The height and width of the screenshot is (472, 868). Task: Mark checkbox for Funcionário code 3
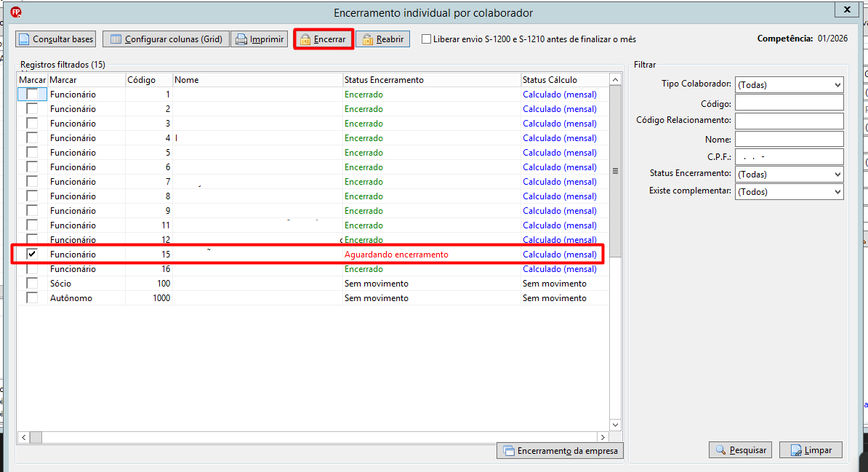[x=32, y=124]
